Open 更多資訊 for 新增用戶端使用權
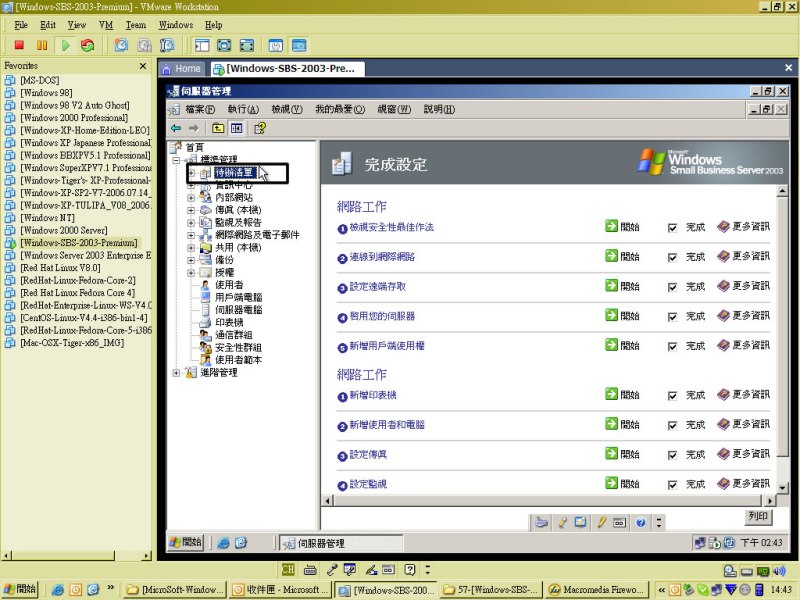The image size is (800, 600). click(x=744, y=345)
